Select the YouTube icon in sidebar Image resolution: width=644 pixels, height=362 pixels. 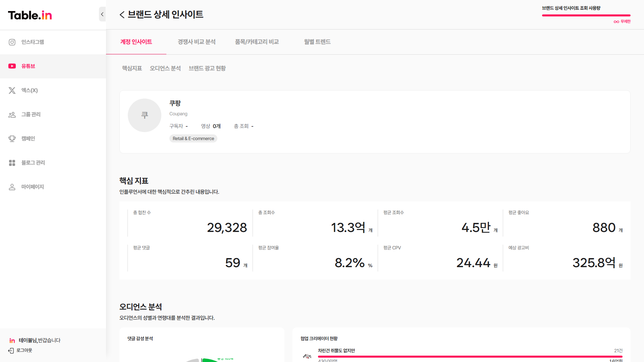(12, 66)
